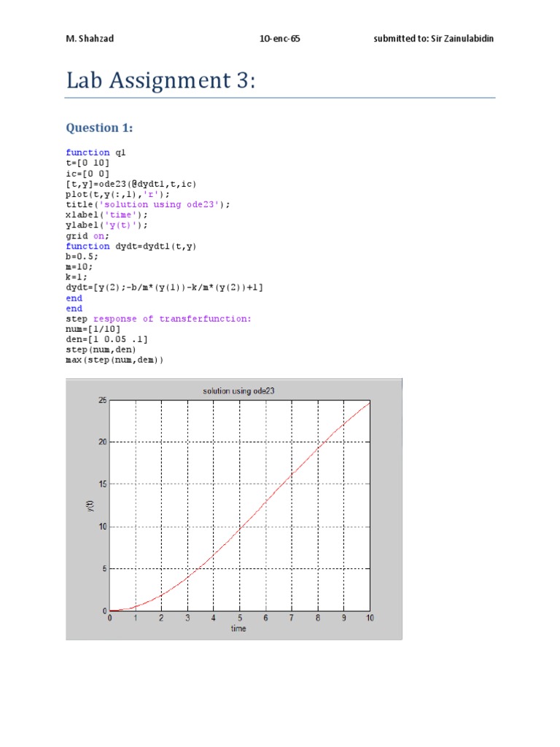Click the line "xlabel('time');"
The height and width of the screenshot is (747, 560).
[x=106, y=215]
